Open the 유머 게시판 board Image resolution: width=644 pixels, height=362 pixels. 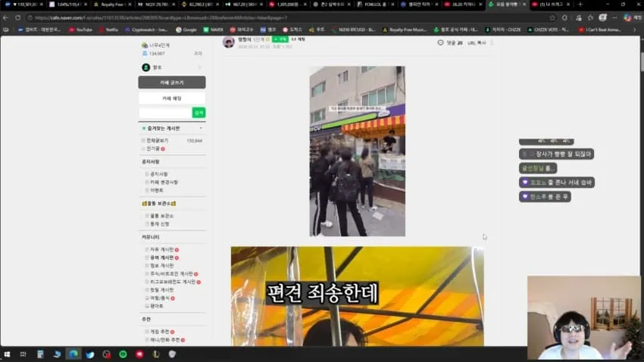[x=162, y=257]
